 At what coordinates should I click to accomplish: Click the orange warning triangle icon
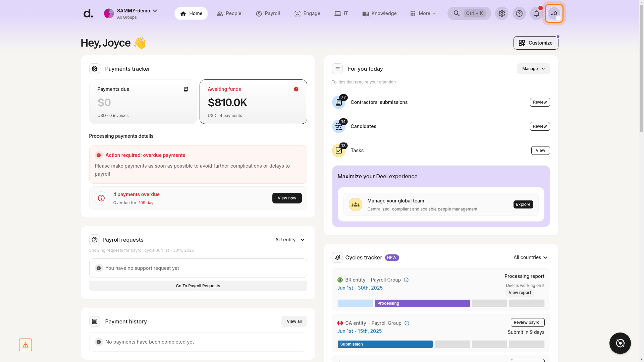pos(25,345)
